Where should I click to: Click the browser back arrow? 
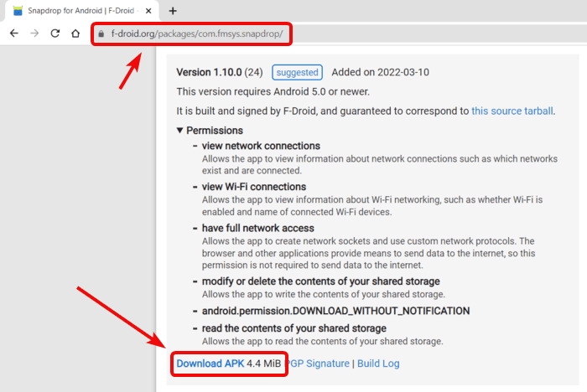click(14, 34)
